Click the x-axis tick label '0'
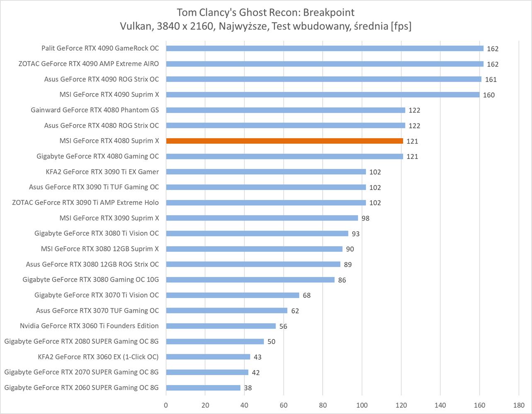 pos(166,405)
